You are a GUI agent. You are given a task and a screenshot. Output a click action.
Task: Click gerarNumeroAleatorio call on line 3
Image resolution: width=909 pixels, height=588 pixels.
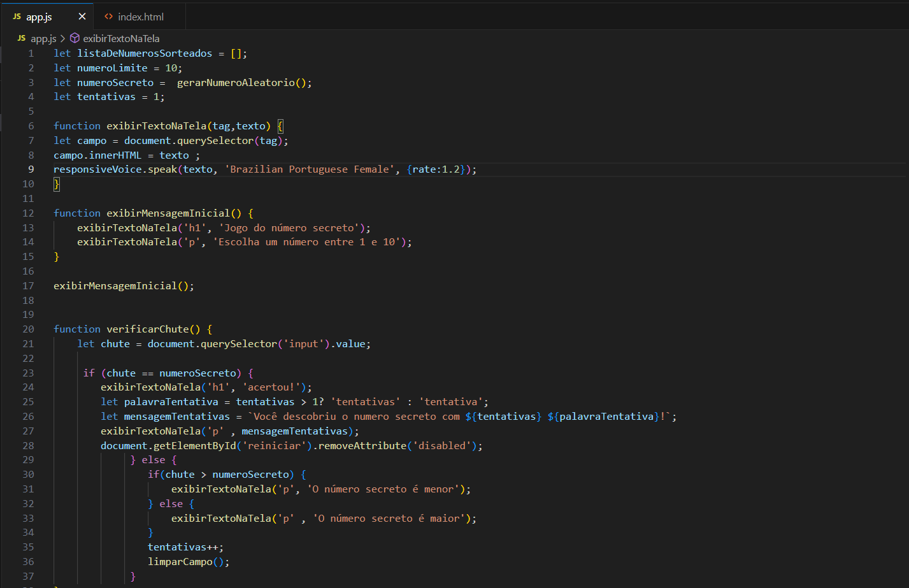(x=236, y=83)
